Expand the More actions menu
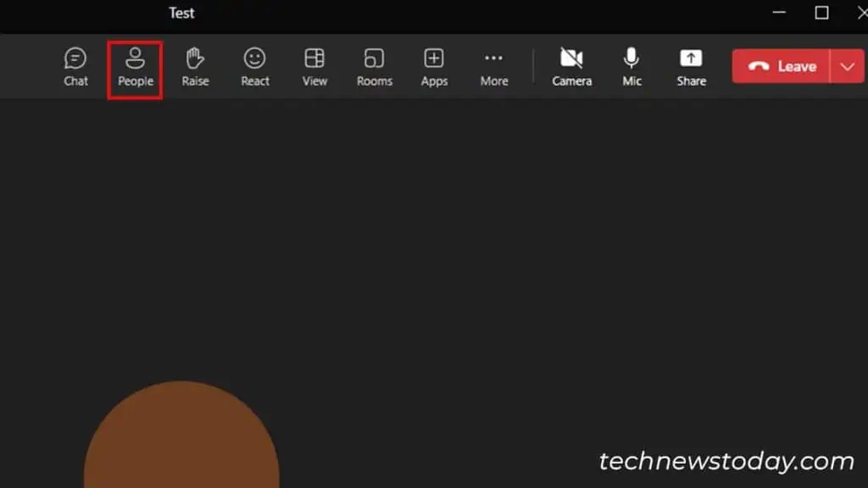 493,66
